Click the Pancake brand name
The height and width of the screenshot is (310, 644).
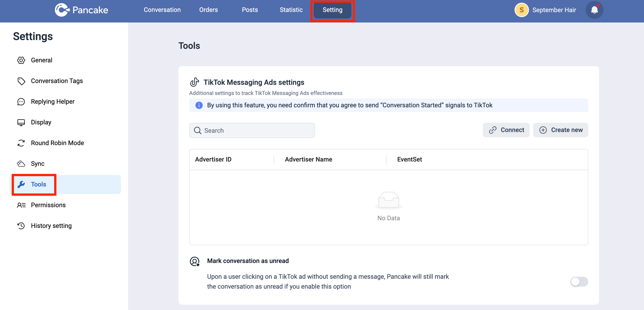90,10
